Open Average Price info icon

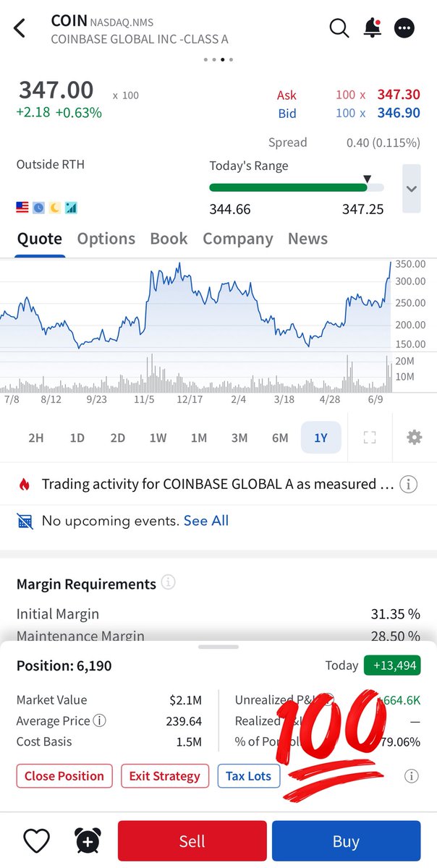[x=100, y=721]
